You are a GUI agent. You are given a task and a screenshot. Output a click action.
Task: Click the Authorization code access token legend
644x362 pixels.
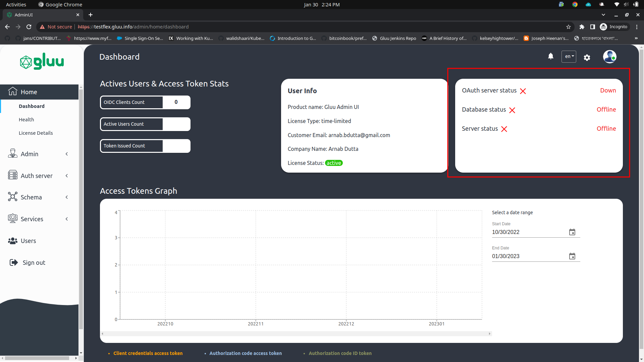point(245,353)
